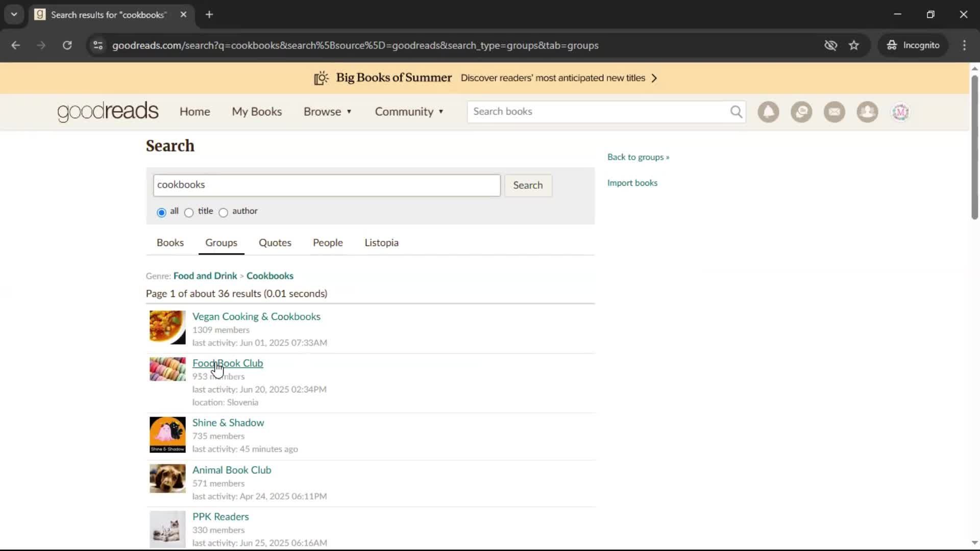The height and width of the screenshot is (551, 980).
Task: Expand the Community dropdown menu
Action: tap(409, 112)
